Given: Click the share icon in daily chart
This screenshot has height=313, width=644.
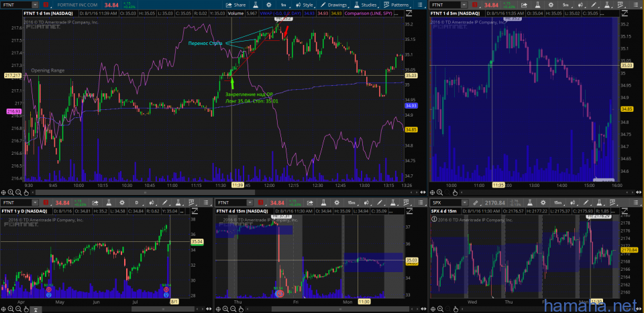Looking at the screenshot, I should coord(95,202).
